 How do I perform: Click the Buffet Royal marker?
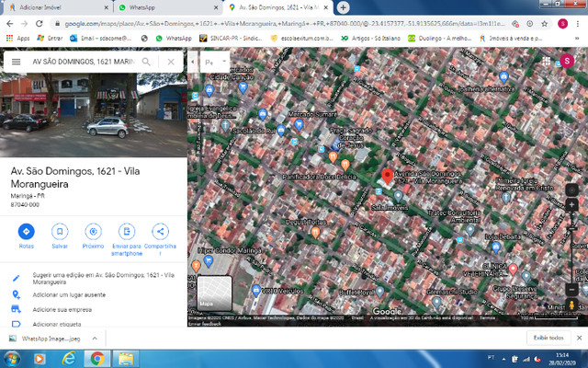[379, 292]
